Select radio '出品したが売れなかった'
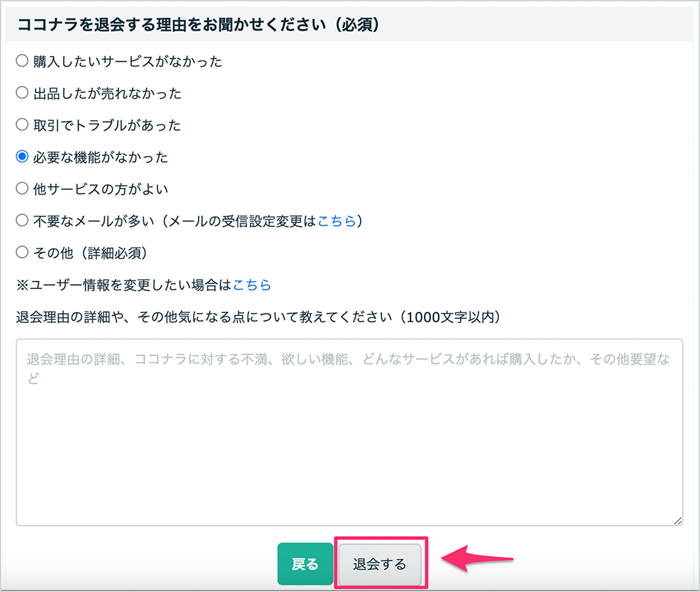Screen dimensions: 700x592 tap(22, 93)
